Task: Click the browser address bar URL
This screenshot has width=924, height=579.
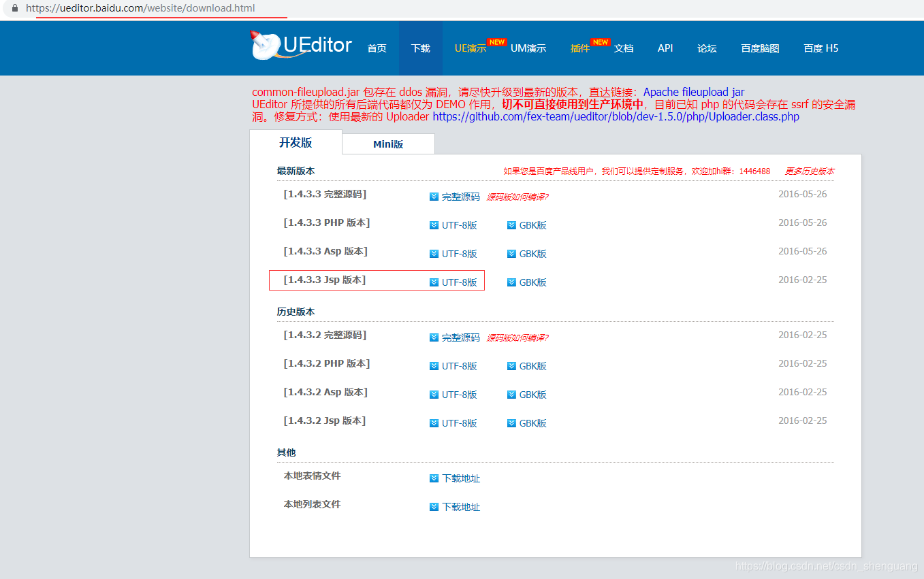Action: tap(141, 8)
